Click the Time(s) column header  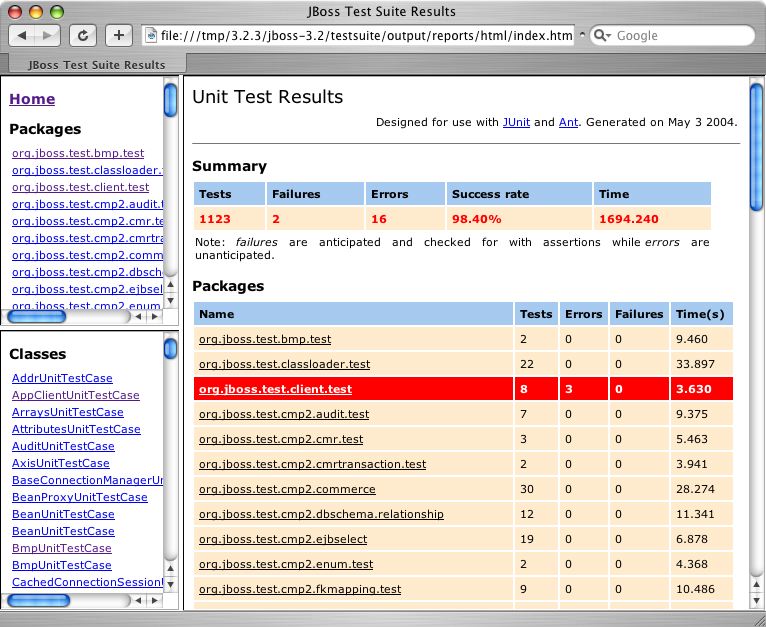pos(700,314)
